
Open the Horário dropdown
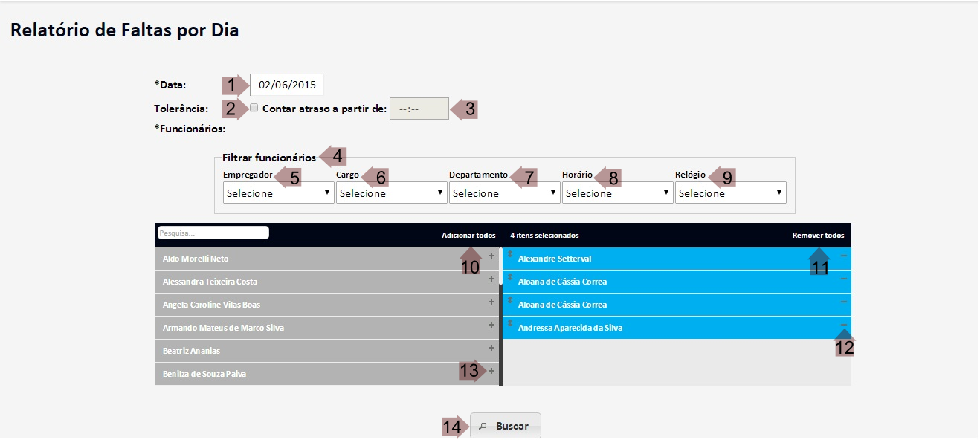(x=618, y=193)
